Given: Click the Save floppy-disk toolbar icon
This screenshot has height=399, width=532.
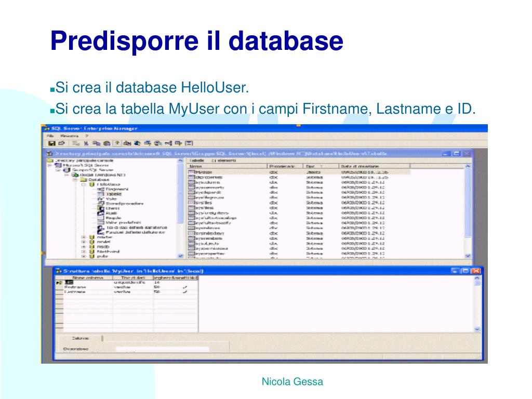Looking at the screenshot, I should tap(51, 143).
